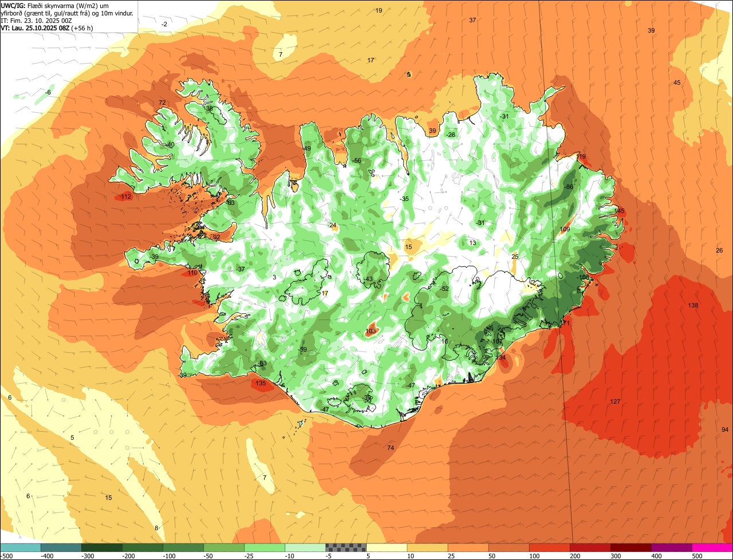Select the legend swatch between 100 and 200
This screenshot has height=560, width=733.
click(549, 547)
